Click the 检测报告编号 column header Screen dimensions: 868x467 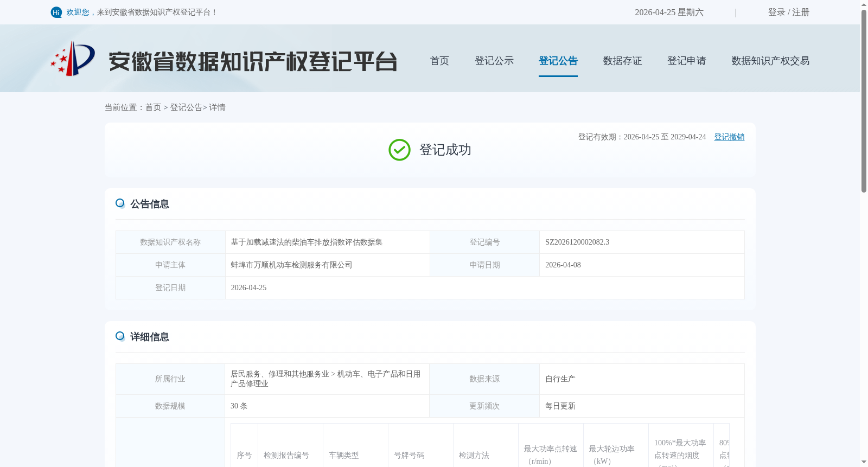pos(286,456)
